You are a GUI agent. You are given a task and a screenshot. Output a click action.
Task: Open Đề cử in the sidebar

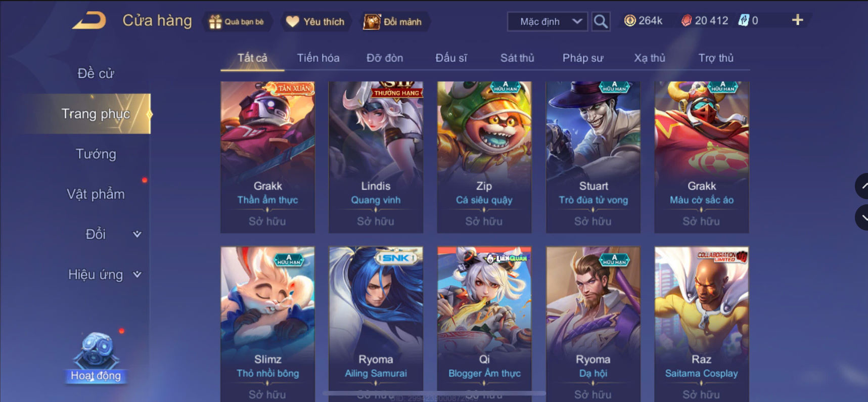[x=96, y=73]
